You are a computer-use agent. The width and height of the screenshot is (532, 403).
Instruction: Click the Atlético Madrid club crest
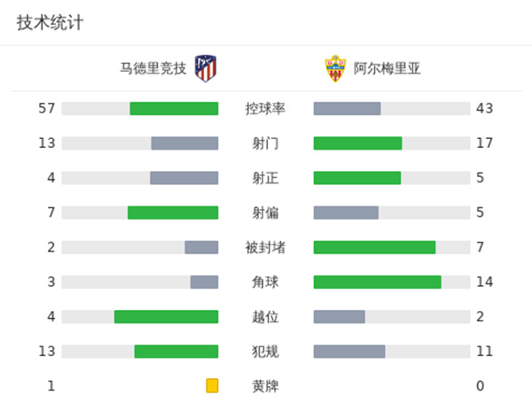pos(206,68)
